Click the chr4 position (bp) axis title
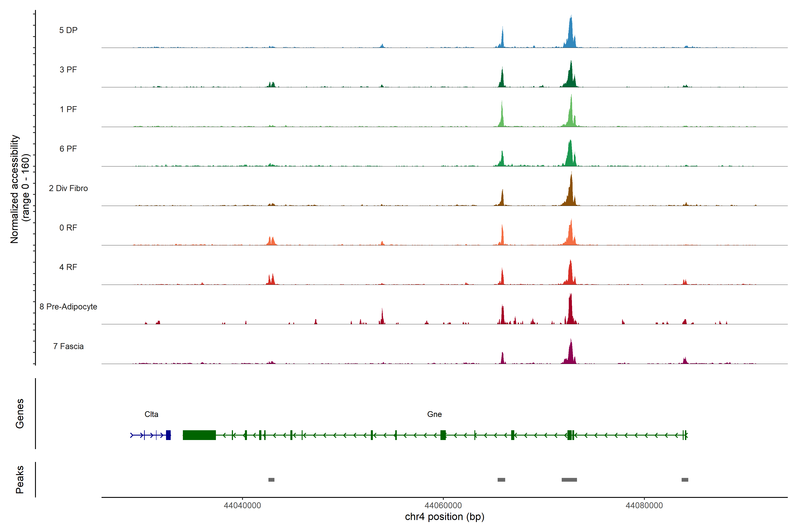Screen dimensions: 798x532 pos(444,517)
